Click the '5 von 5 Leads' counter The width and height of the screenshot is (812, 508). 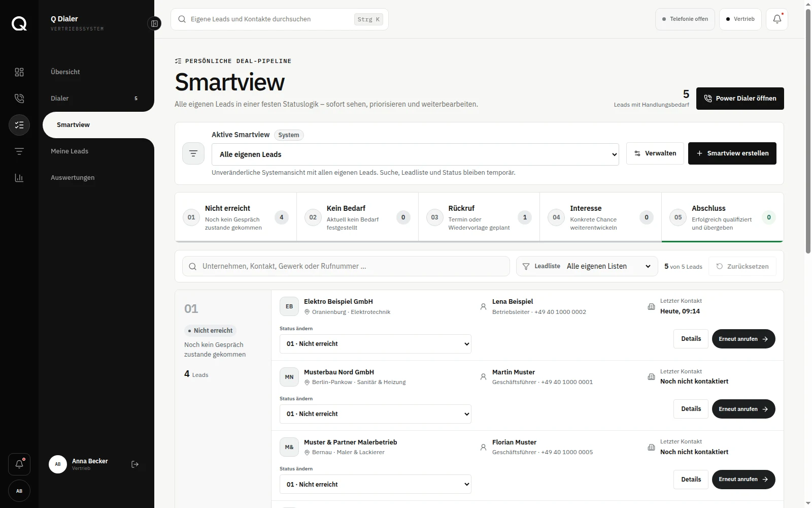click(x=683, y=267)
